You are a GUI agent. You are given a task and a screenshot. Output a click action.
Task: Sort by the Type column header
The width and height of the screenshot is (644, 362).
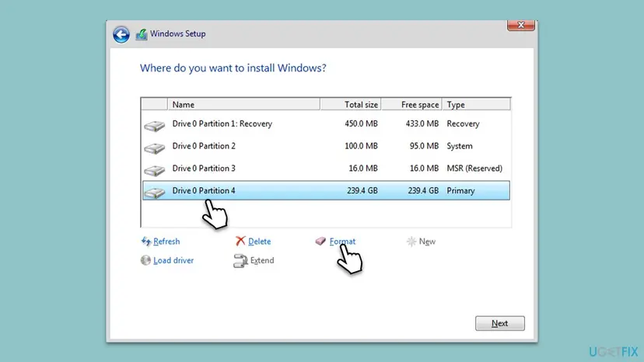(x=477, y=104)
